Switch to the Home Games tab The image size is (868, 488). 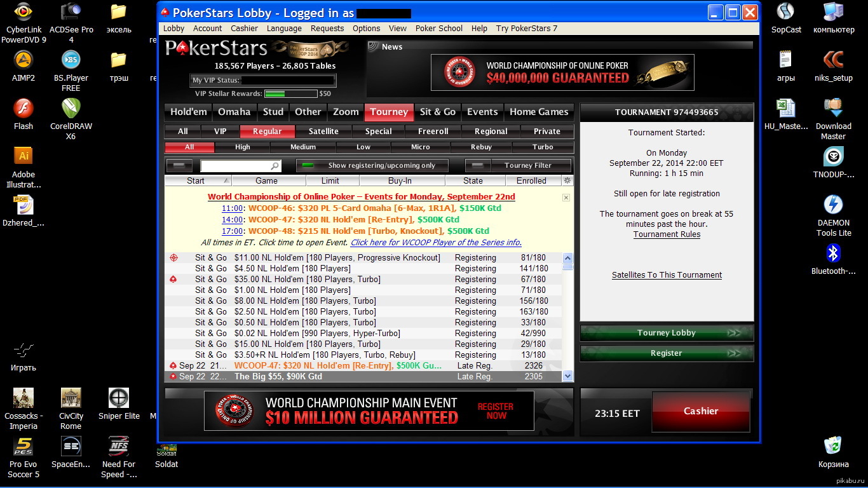(x=539, y=112)
